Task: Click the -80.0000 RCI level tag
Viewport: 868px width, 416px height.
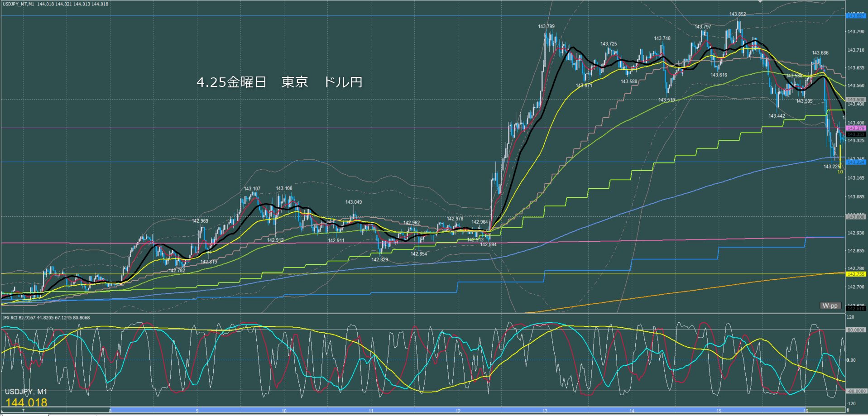Action: [856, 391]
